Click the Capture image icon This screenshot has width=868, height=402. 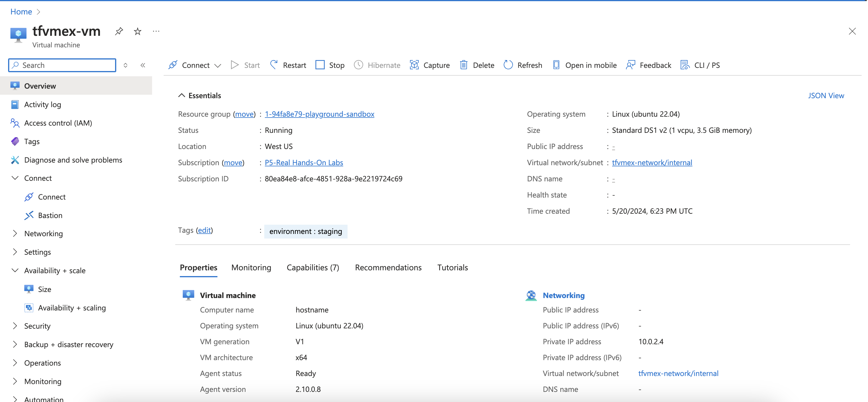coord(414,65)
